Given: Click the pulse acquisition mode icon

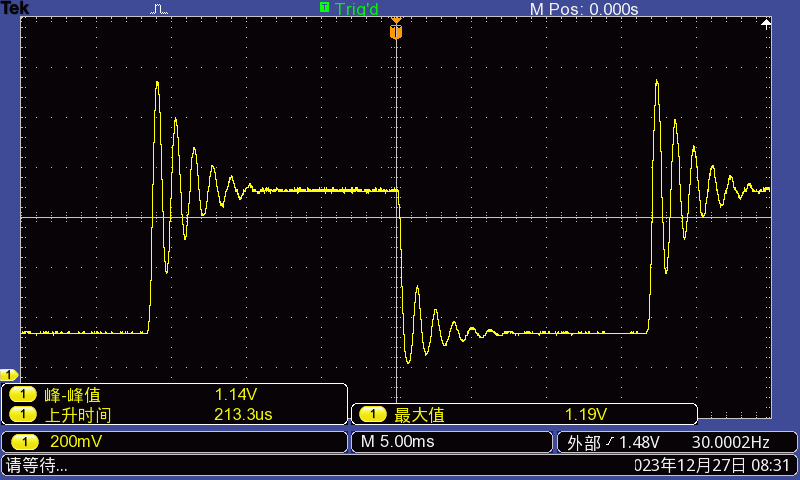Looking at the screenshot, I should point(160,9).
